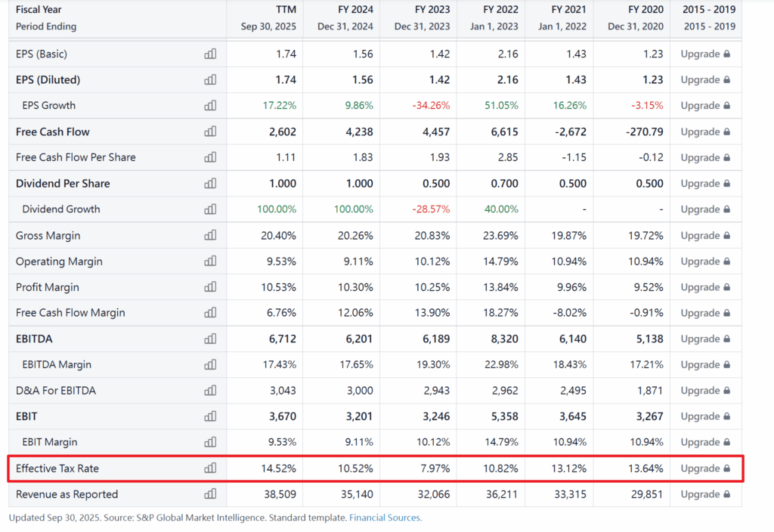
Task: Click chart icon in Dividend Per Share row
Action: [210, 184]
